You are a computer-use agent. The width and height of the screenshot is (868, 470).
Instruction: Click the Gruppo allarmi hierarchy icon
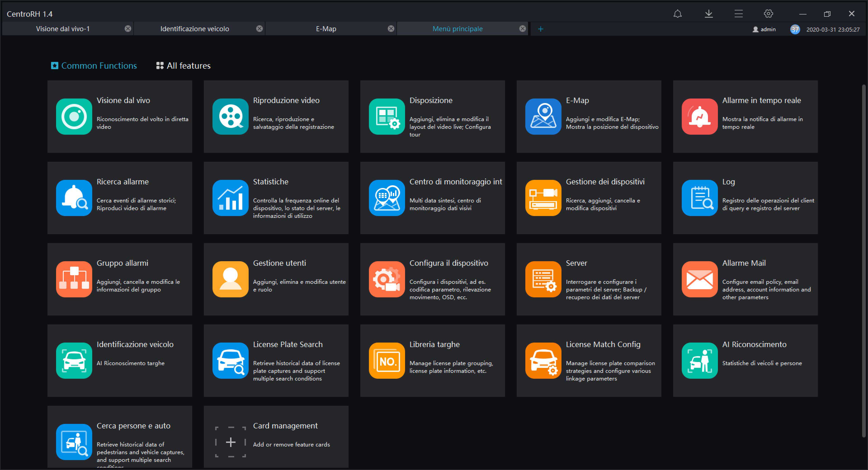point(74,279)
